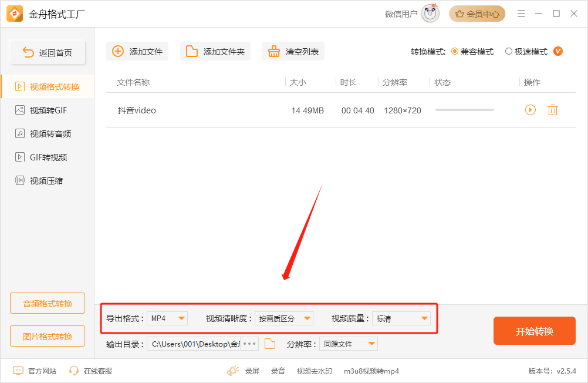The height and width of the screenshot is (383, 588).
Task: Start conversion with 开始转换 button
Action: [x=534, y=331]
